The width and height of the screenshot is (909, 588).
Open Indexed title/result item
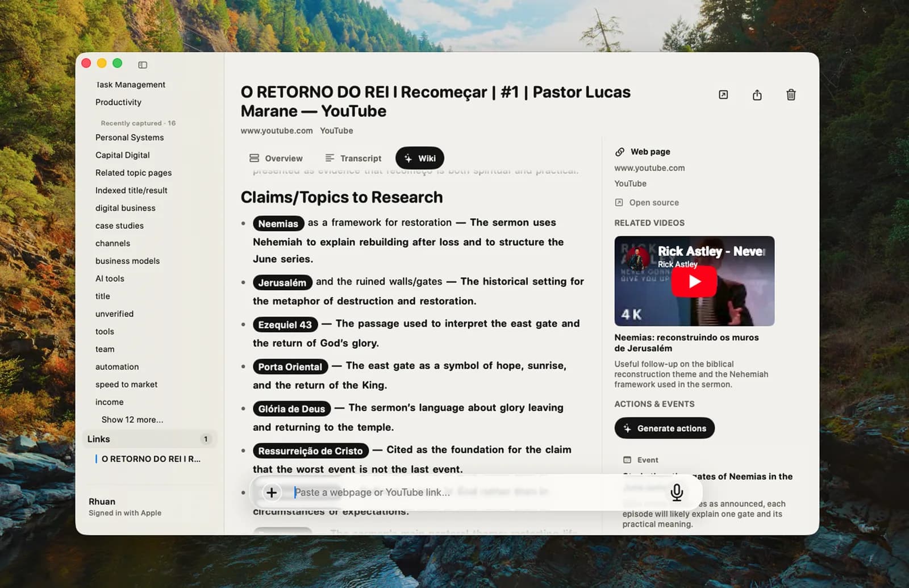tap(131, 190)
